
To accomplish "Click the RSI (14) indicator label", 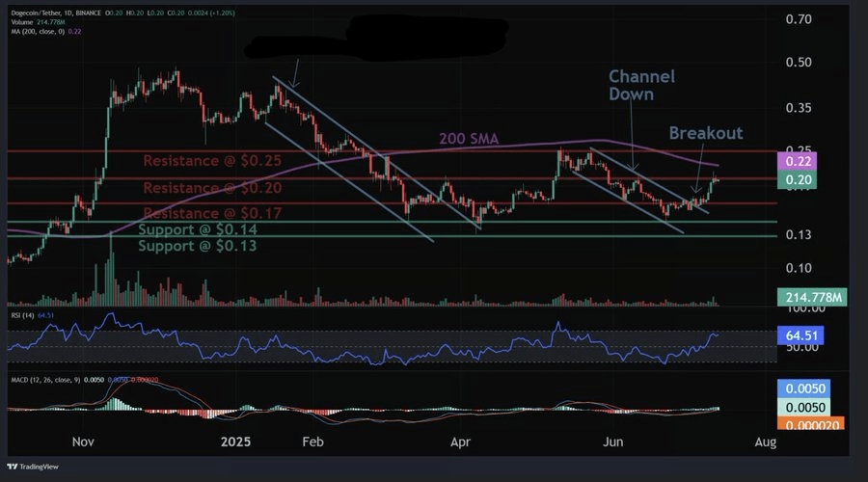I will click(x=21, y=312).
